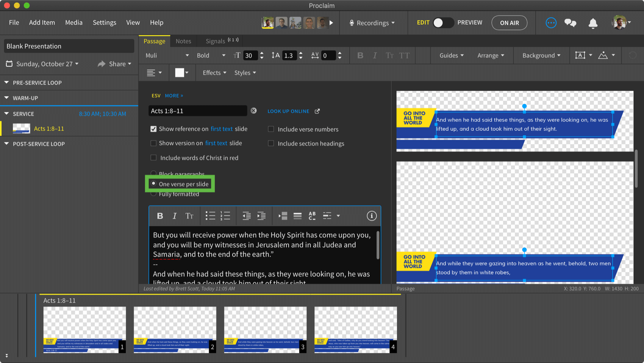644x363 pixels.
Task: Check Include verse numbers
Action: point(271,129)
